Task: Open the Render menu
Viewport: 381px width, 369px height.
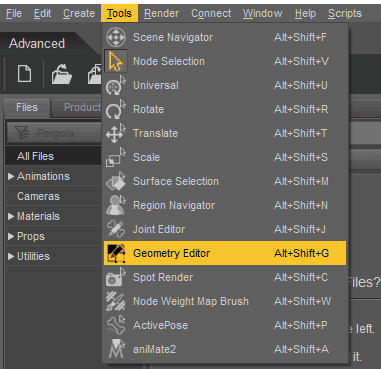Action: (x=162, y=13)
